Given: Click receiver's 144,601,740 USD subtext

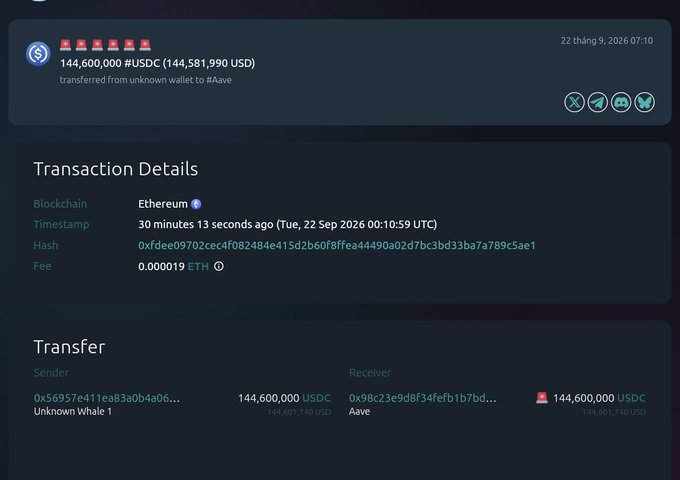Looking at the screenshot, I should 614,412.
